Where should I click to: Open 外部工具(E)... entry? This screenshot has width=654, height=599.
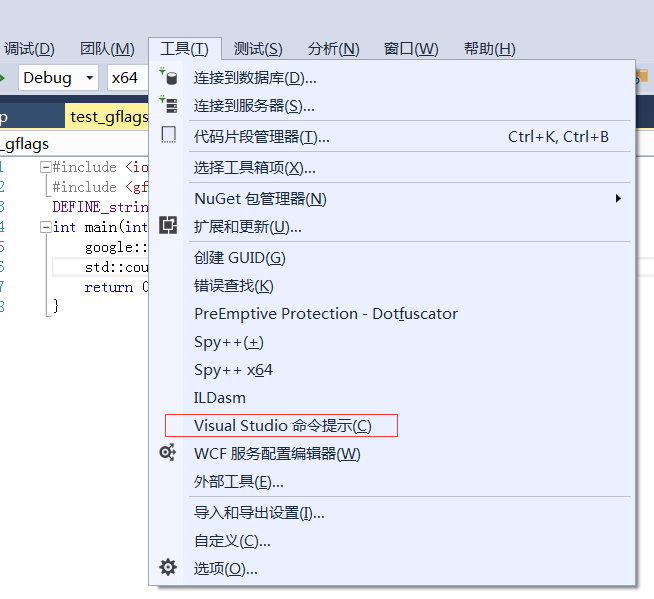pos(392,482)
